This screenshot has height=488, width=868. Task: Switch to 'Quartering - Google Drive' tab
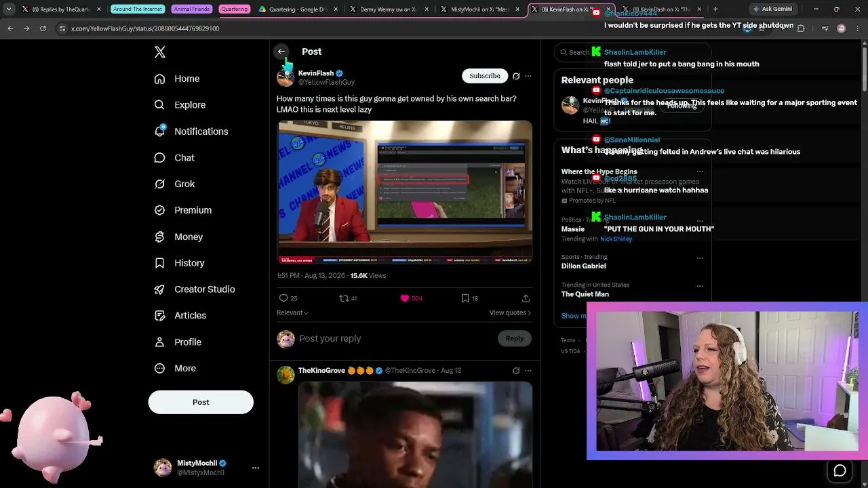tap(297, 9)
